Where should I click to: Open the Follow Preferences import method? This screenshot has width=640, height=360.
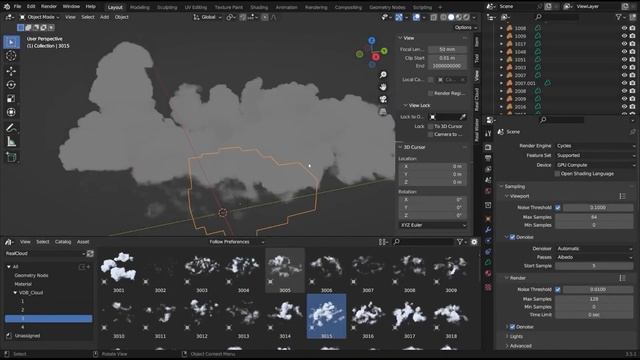coord(236,242)
